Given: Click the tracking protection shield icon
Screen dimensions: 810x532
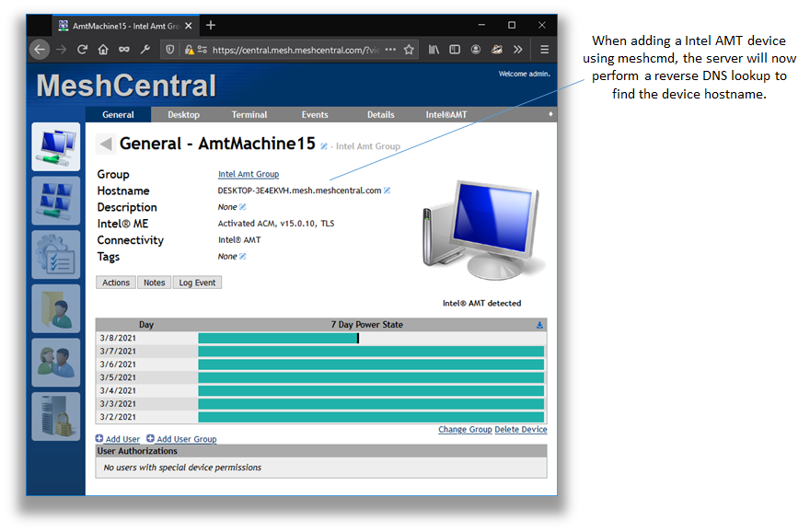Looking at the screenshot, I should pyautogui.click(x=170, y=50).
